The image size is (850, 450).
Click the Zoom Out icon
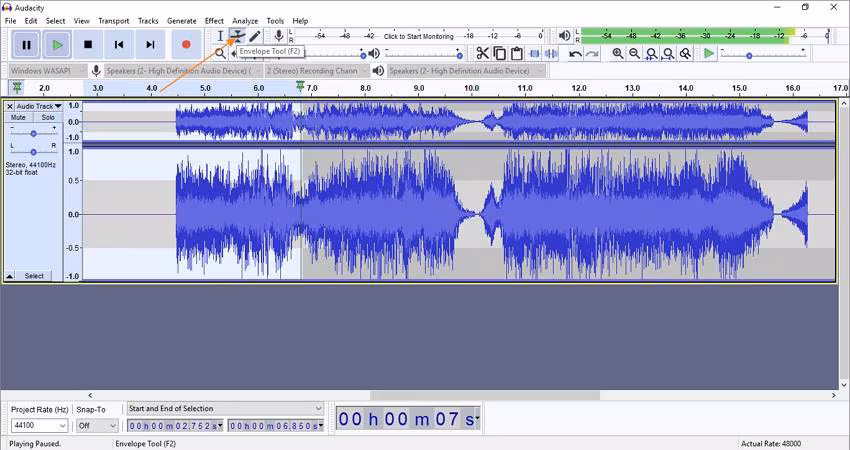click(634, 53)
